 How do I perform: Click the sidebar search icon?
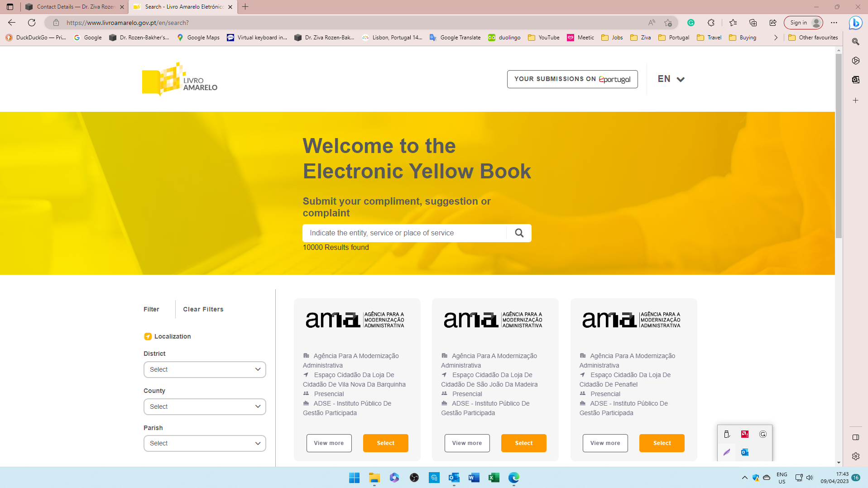click(855, 42)
